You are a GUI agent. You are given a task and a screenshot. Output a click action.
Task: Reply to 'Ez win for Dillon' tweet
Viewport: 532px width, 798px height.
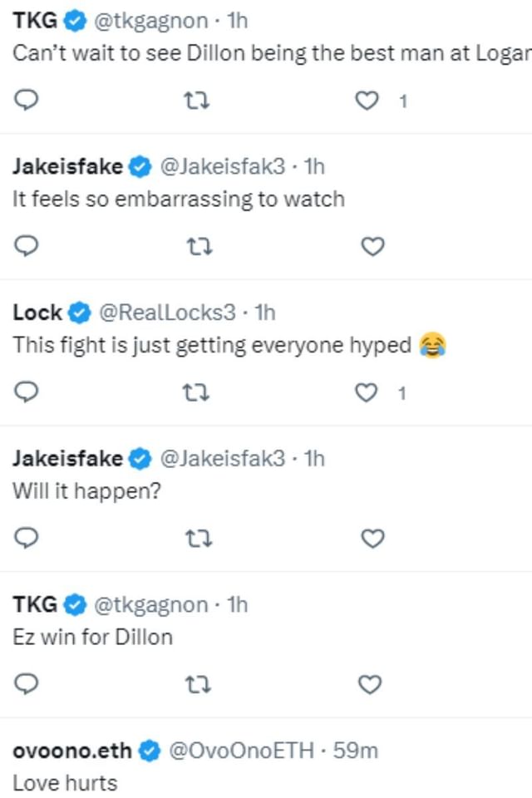point(26,684)
